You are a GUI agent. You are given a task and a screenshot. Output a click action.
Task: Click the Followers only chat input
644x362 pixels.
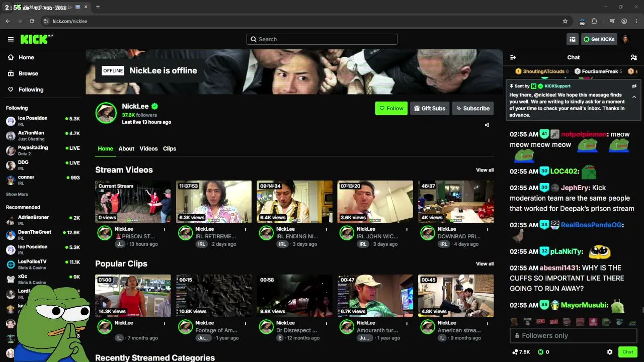574,335
